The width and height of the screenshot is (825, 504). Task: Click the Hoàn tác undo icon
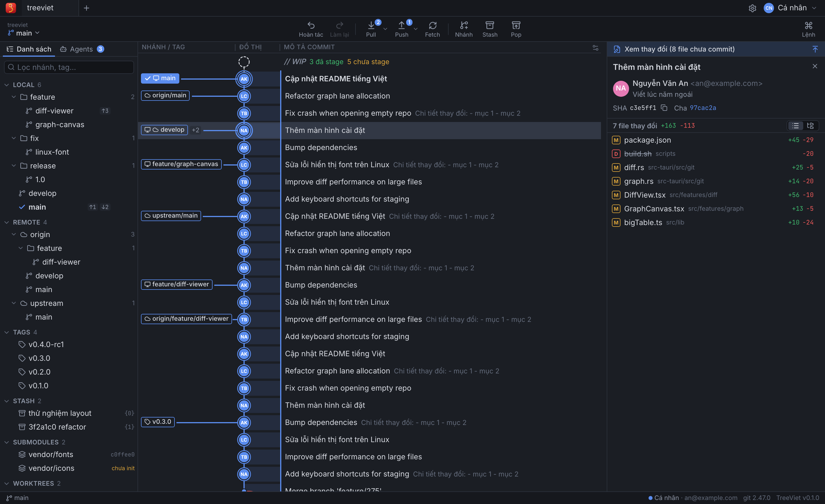[311, 25]
